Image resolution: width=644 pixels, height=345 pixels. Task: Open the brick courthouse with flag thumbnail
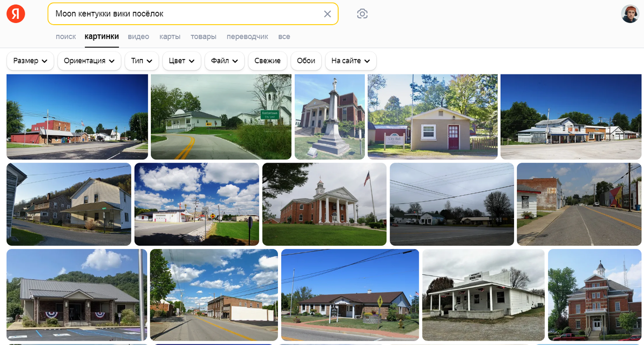coord(324,204)
